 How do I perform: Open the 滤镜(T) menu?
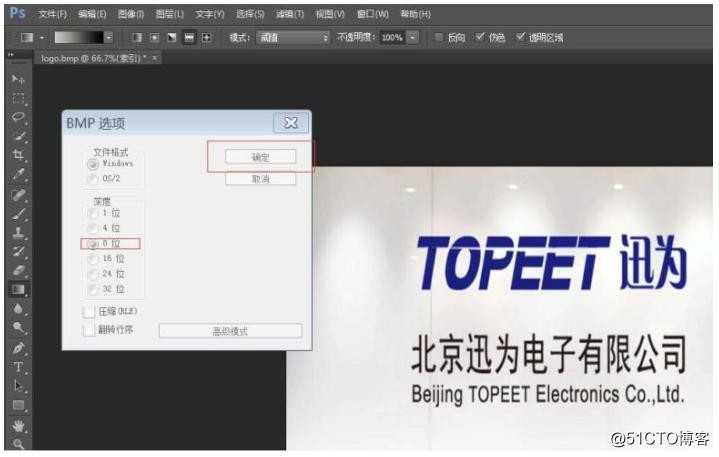tap(290, 14)
